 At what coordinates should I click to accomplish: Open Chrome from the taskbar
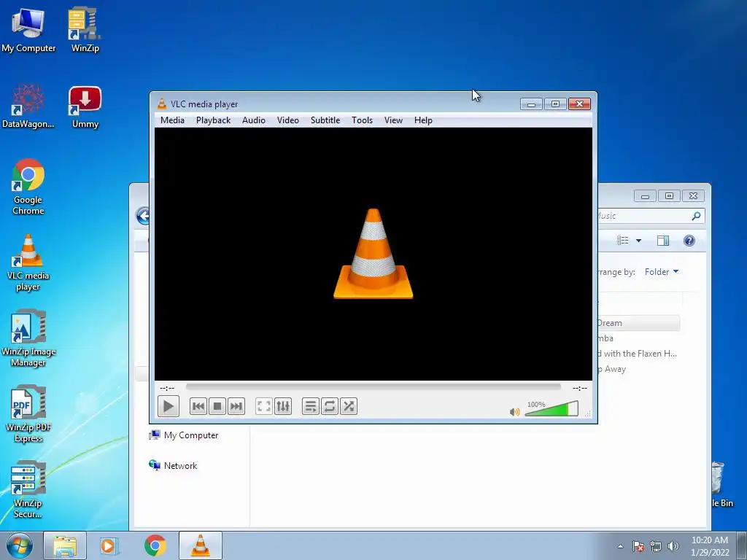click(x=155, y=545)
